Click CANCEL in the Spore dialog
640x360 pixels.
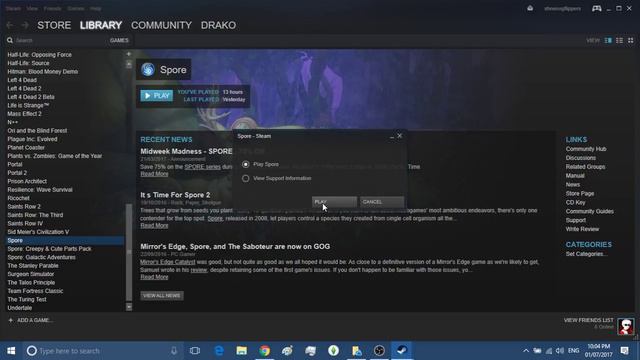pyautogui.click(x=382, y=202)
